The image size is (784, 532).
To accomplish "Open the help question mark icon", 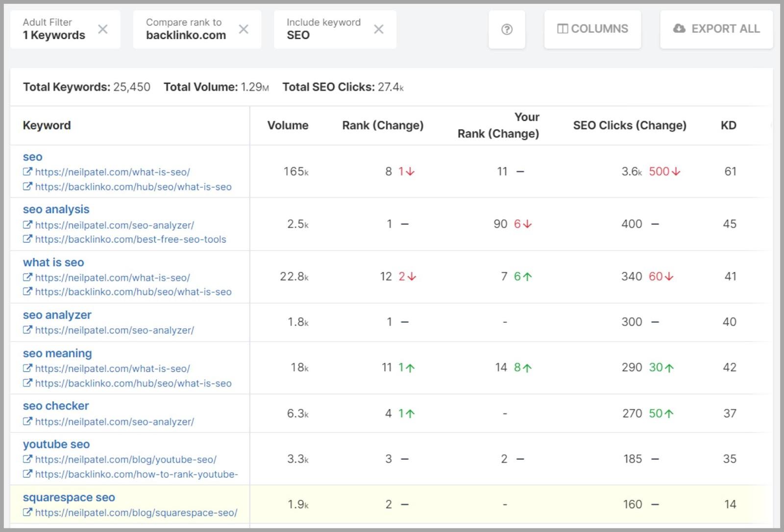I will click(x=507, y=29).
